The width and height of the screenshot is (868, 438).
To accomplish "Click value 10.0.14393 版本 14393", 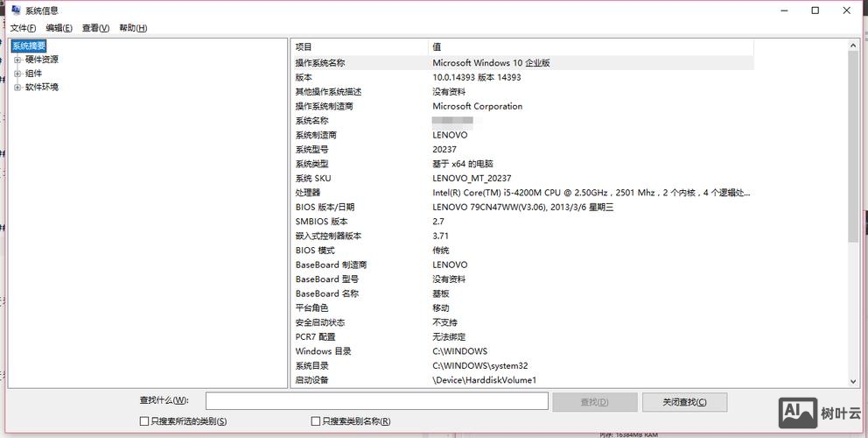I will coord(477,77).
